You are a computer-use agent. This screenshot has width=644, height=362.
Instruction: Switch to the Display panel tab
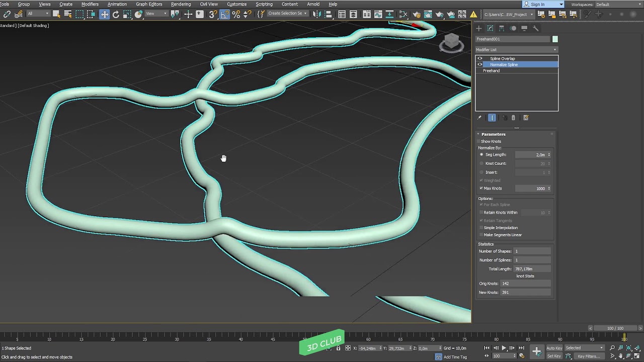coord(524,28)
